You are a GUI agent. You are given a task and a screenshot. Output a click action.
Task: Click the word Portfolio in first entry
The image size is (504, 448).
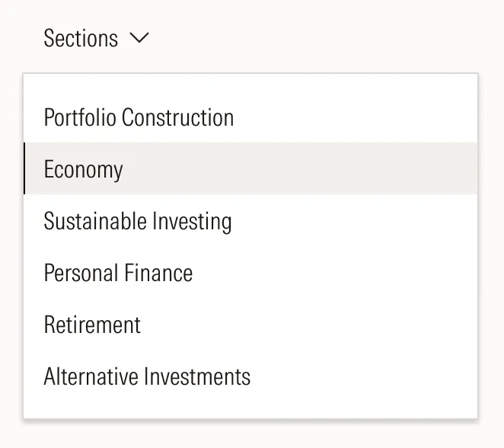(80, 117)
